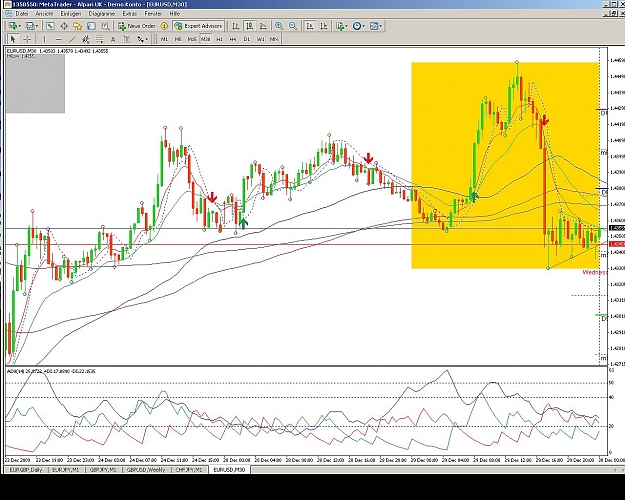Viewport: 625px width, 500px height.
Task: Select the crosshair tool
Action: coord(27,39)
